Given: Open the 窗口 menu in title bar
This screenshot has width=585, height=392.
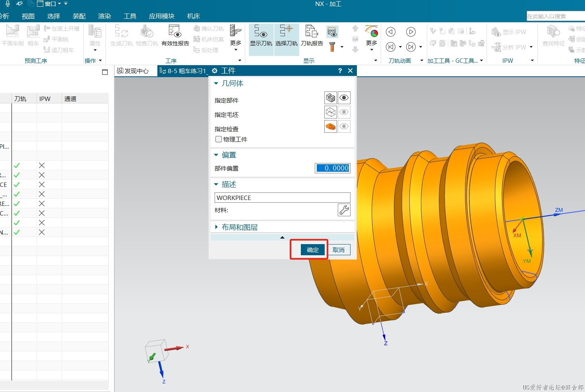Looking at the screenshot, I should point(49,4).
